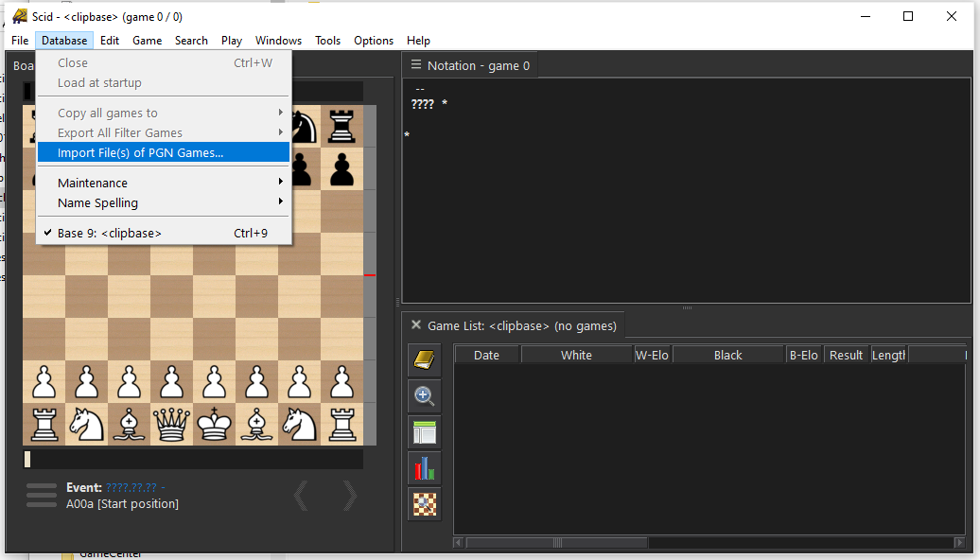Open the Search menu

pos(191,41)
